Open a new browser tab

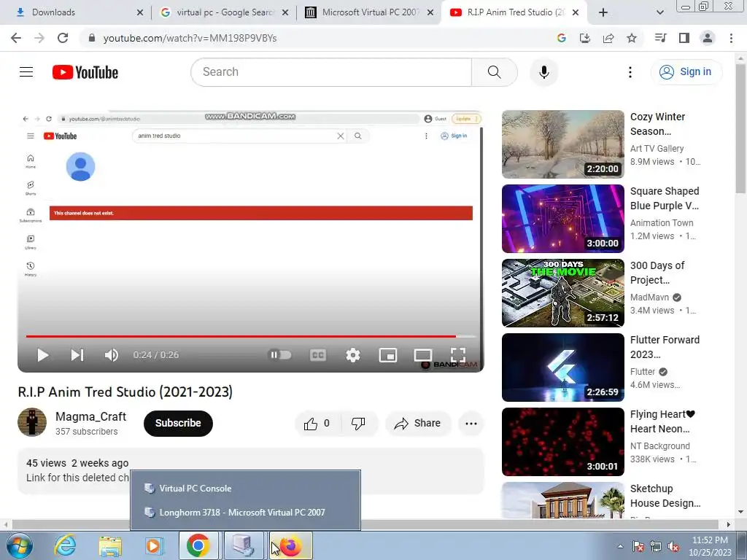[x=603, y=12]
